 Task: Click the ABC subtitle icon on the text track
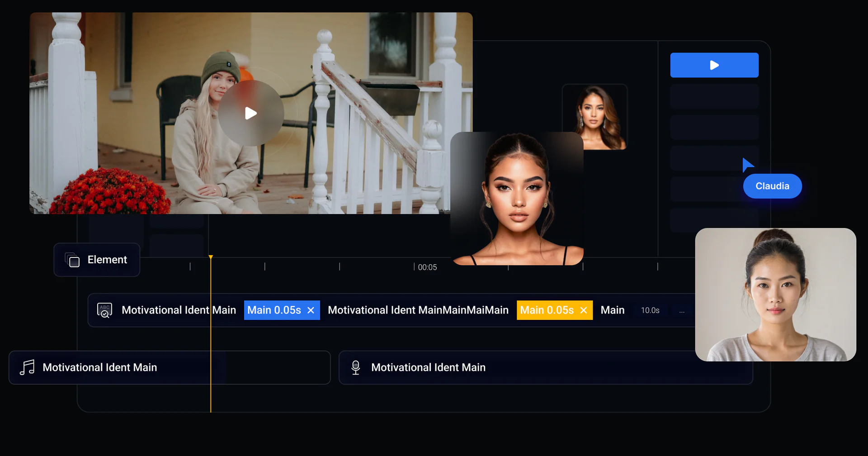pyautogui.click(x=104, y=310)
